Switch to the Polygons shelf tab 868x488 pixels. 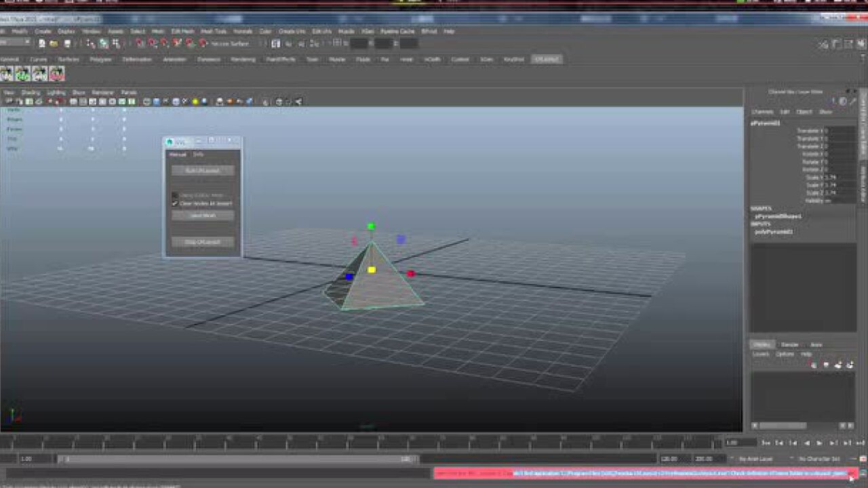click(x=100, y=60)
